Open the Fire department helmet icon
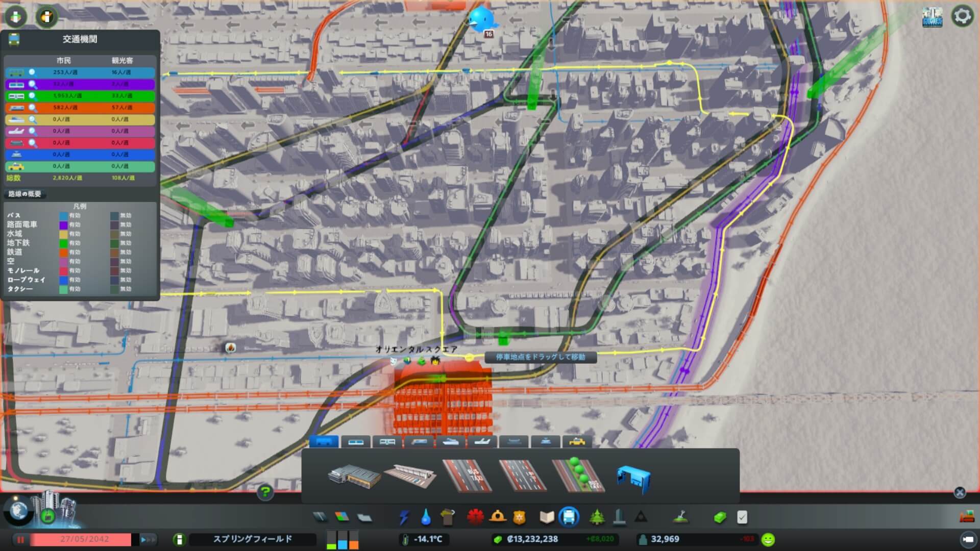The width and height of the screenshot is (980, 551). point(497,517)
